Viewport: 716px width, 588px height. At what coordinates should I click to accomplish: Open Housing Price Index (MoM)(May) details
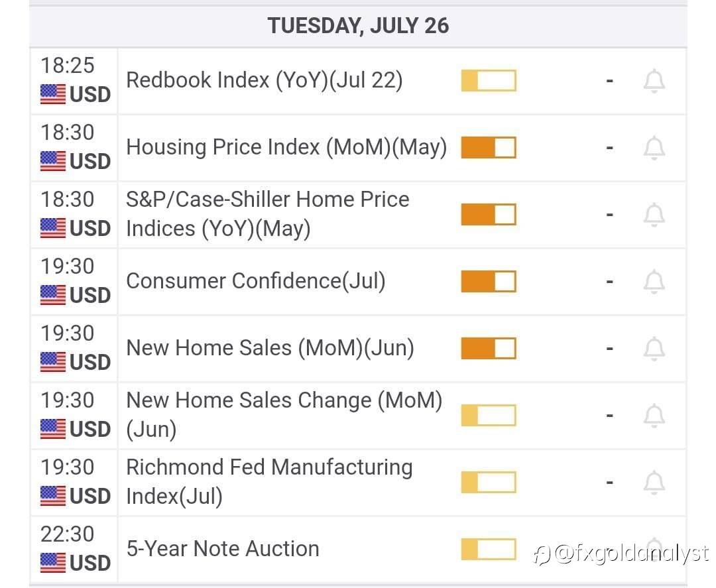coord(286,147)
